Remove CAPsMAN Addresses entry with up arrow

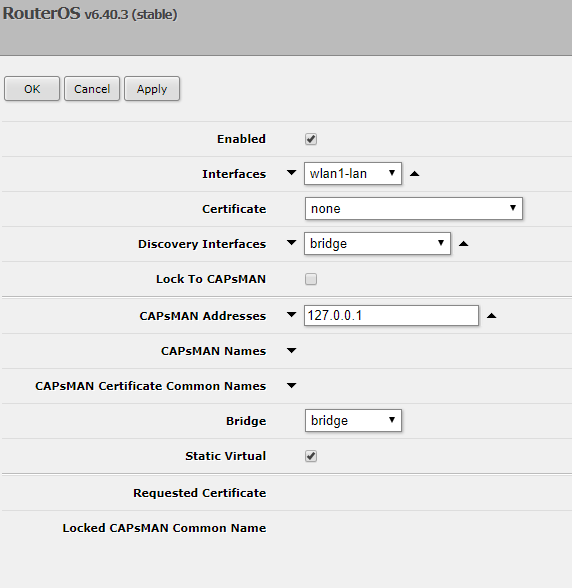pos(492,316)
